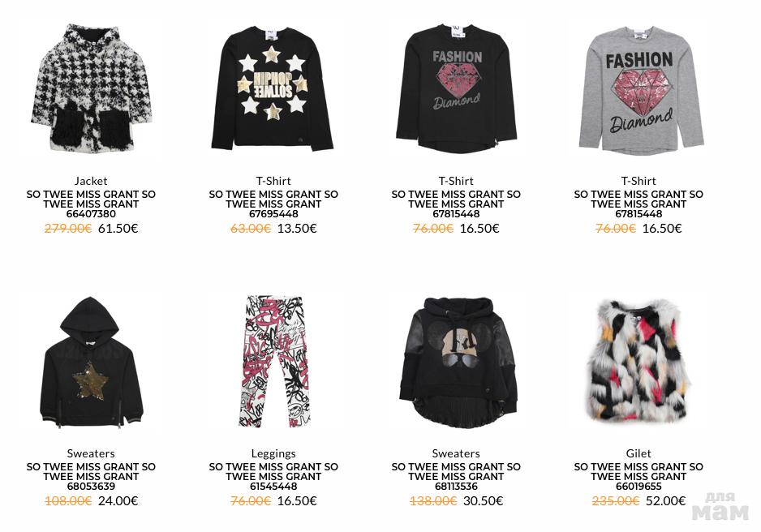
Task: View the mouse-face hooded sweater image
Action: tap(458, 363)
